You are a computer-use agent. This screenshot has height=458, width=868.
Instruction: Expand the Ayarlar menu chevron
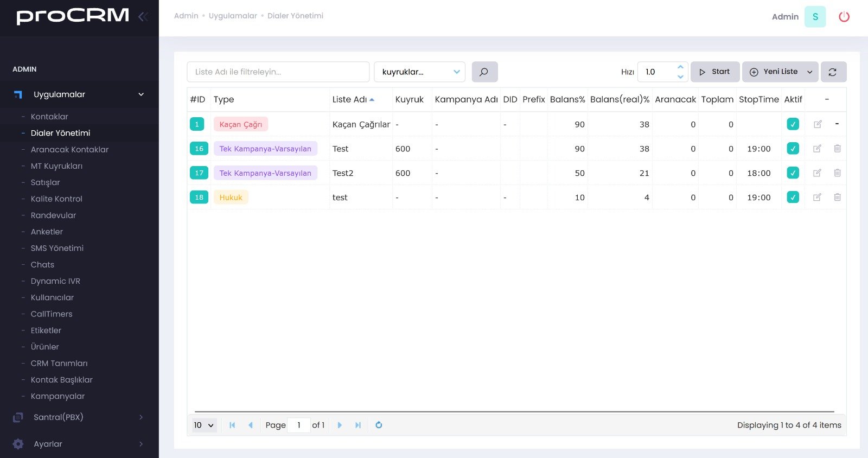point(141,444)
